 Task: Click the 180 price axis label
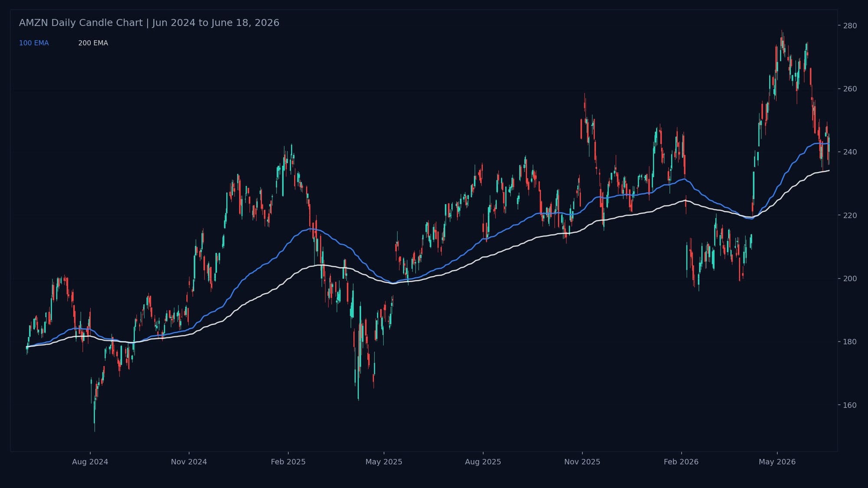850,342
